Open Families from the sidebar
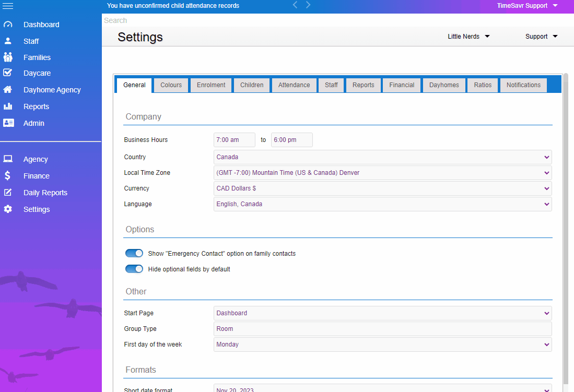The image size is (574, 392). tap(37, 57)
